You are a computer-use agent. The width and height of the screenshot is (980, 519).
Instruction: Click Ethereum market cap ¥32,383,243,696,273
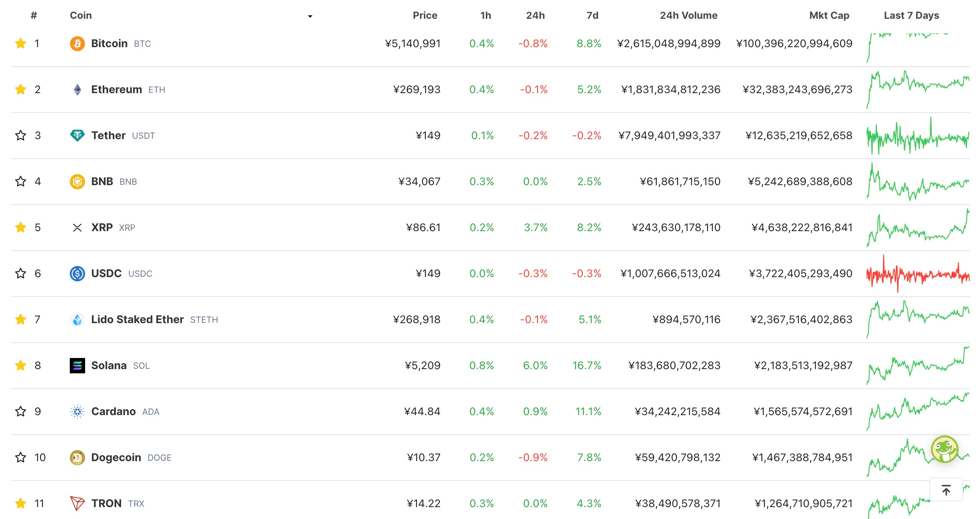pos(797,89)
